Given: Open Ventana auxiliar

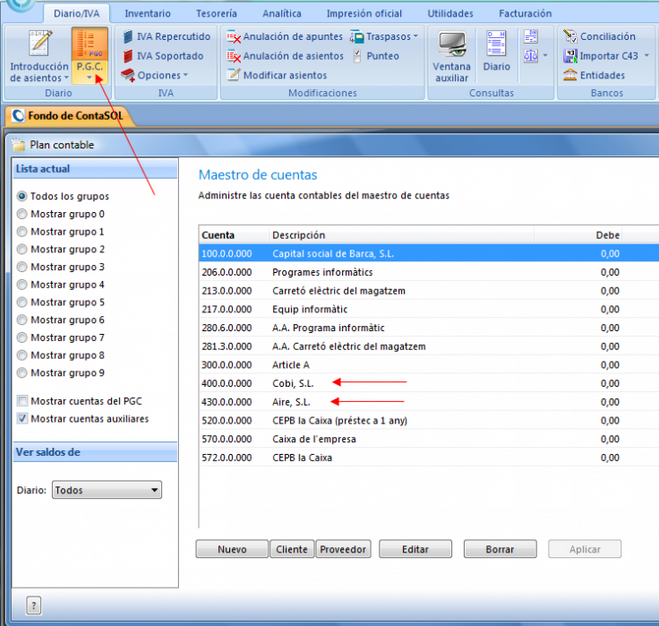Looking at the screenshot, I should (x=452, y=48).
